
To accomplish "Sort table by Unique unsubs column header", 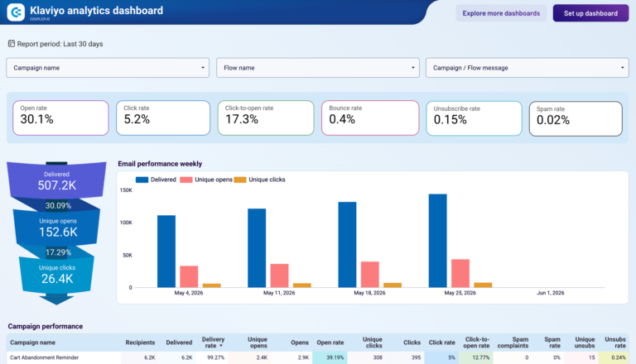I will (585, 342).
